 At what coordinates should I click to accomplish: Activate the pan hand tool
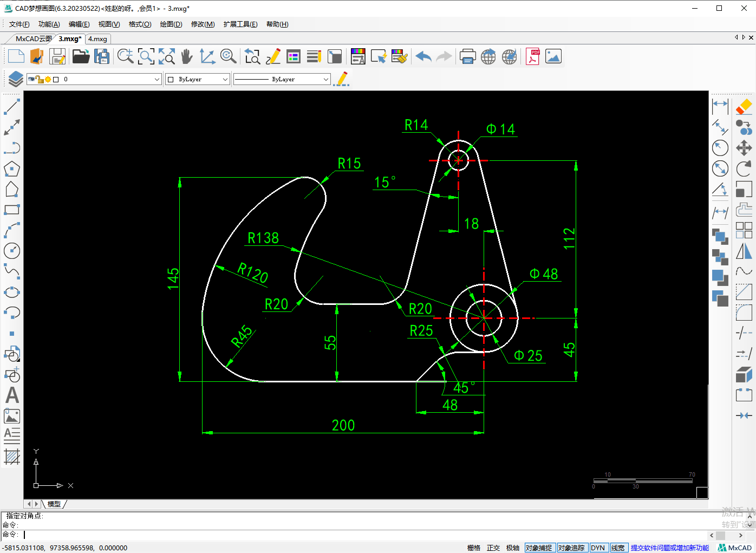point(187,56)
